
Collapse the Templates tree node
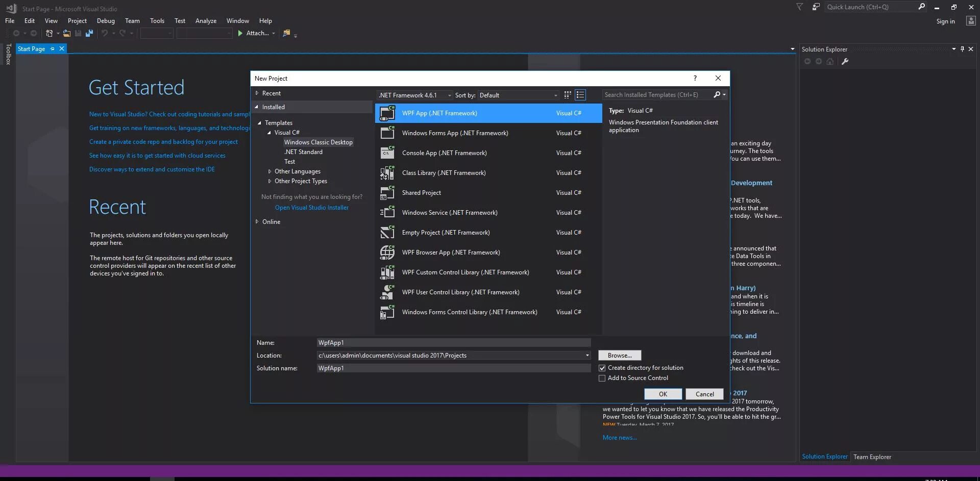point(259,123)
